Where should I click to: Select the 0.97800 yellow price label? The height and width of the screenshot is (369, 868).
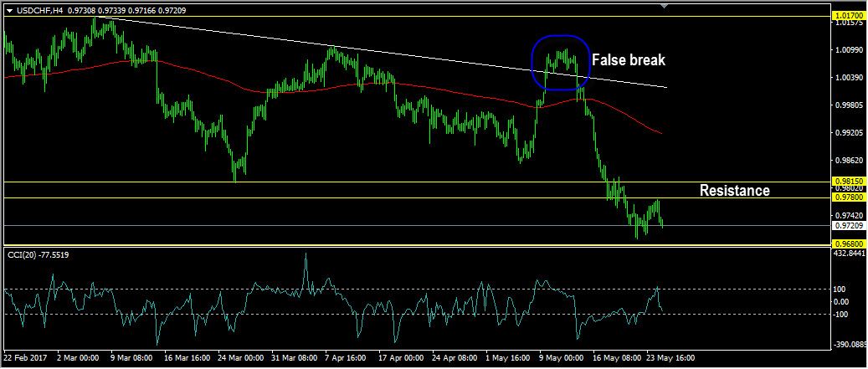click(x=848, y=197)
